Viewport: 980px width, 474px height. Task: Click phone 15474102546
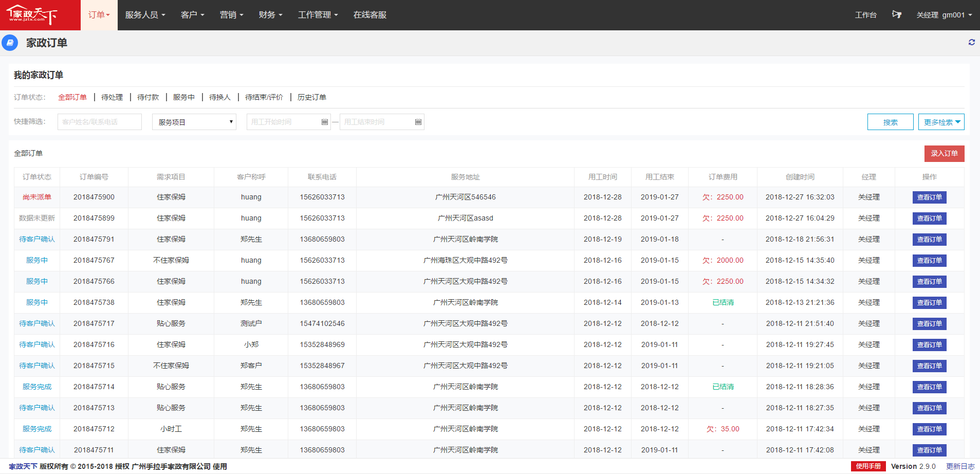click(x=322, y=323)
